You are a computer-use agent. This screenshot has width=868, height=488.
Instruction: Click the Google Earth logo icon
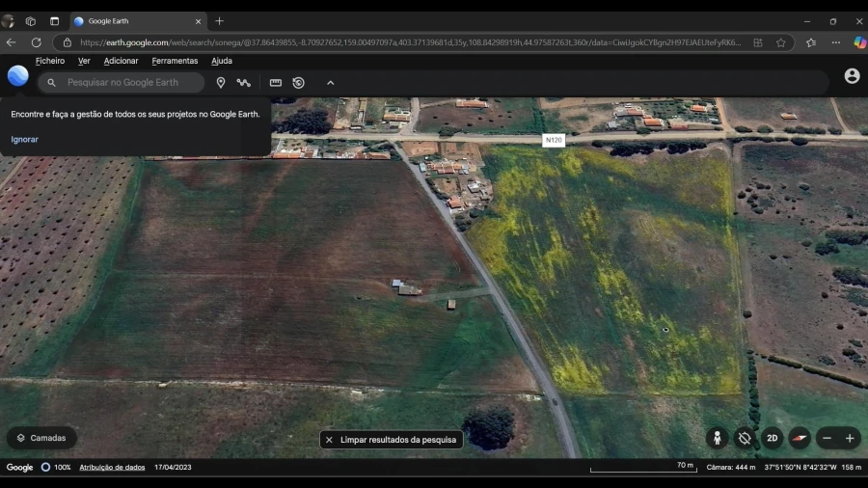[18, 76]
